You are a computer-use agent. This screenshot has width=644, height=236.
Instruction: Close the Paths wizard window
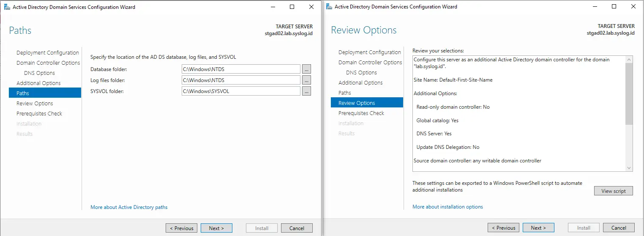click(311, 7)
